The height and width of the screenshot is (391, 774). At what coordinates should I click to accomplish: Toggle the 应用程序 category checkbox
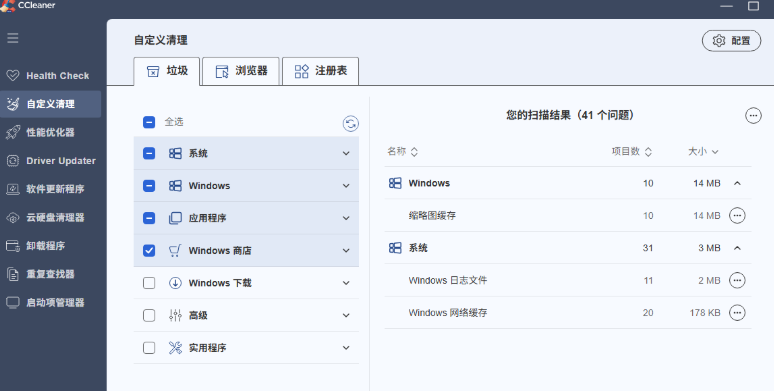point(149,218)
